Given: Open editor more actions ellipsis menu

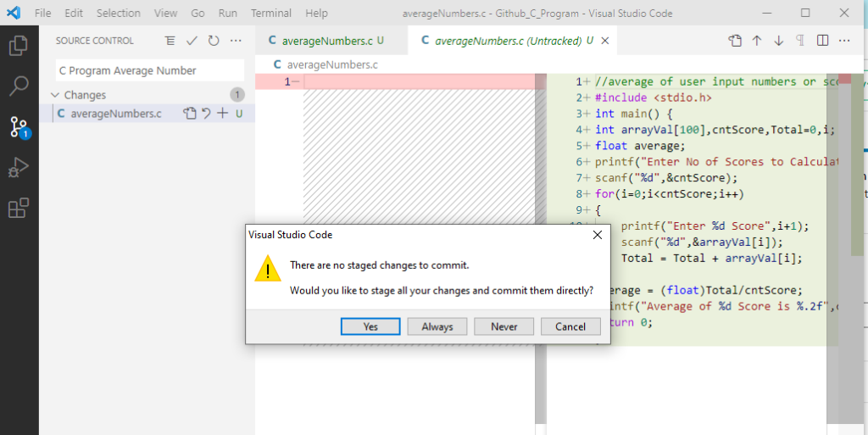Looking at the screenshot, I should click(844, 41).
